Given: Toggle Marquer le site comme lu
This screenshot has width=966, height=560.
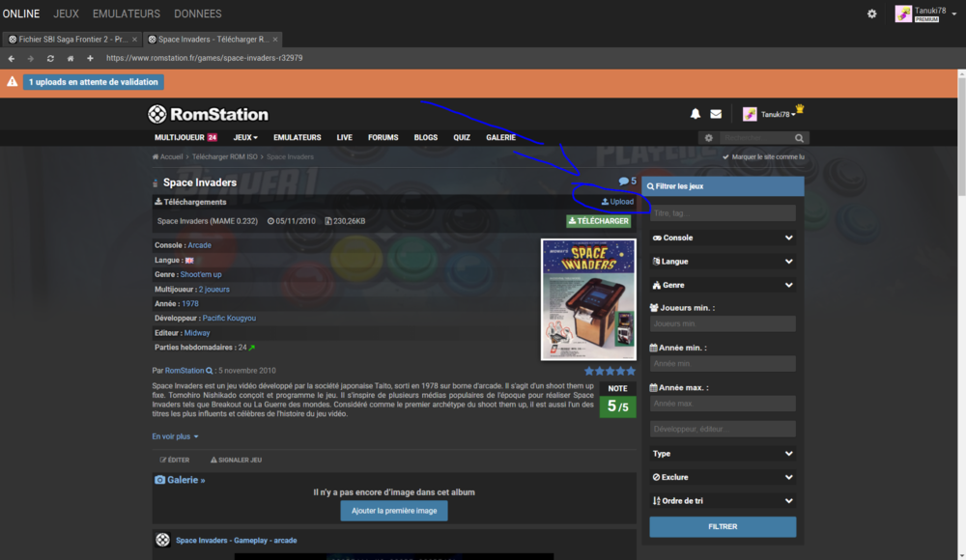Looking at the screenshot, I should [x=764, y=157].
